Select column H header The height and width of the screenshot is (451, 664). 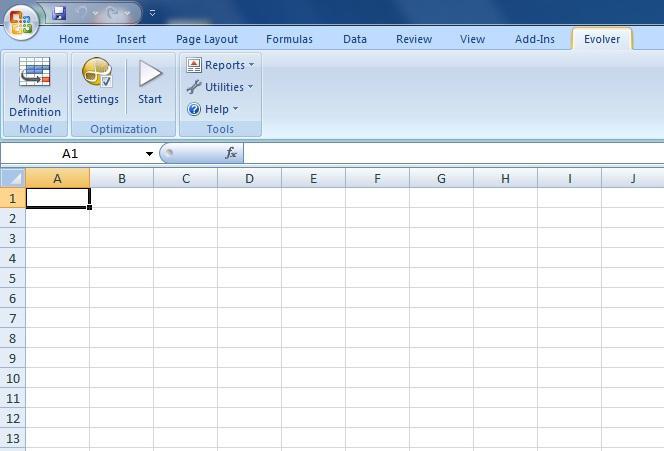pos(505,178)
